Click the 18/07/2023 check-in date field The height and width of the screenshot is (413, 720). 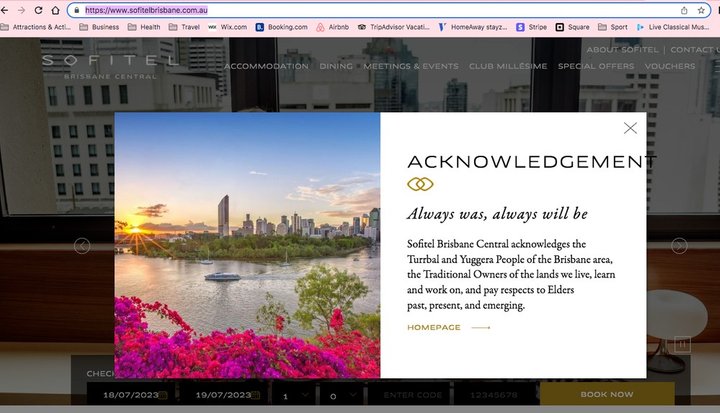point(130,395)
